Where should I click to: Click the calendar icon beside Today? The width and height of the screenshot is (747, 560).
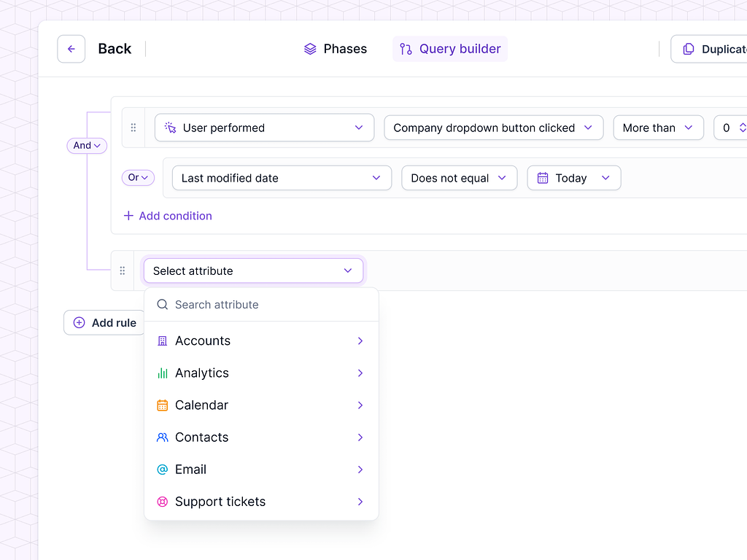pyautogui.click(x=543, y=178)
